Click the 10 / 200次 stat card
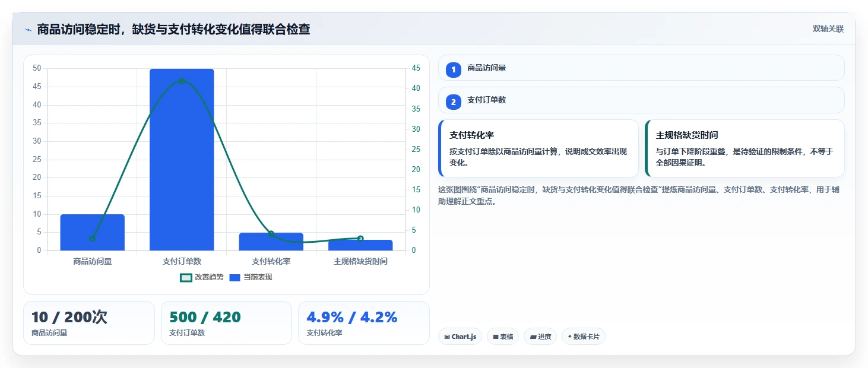The width and height of the screenshot is (868, 368). [89, 323]
